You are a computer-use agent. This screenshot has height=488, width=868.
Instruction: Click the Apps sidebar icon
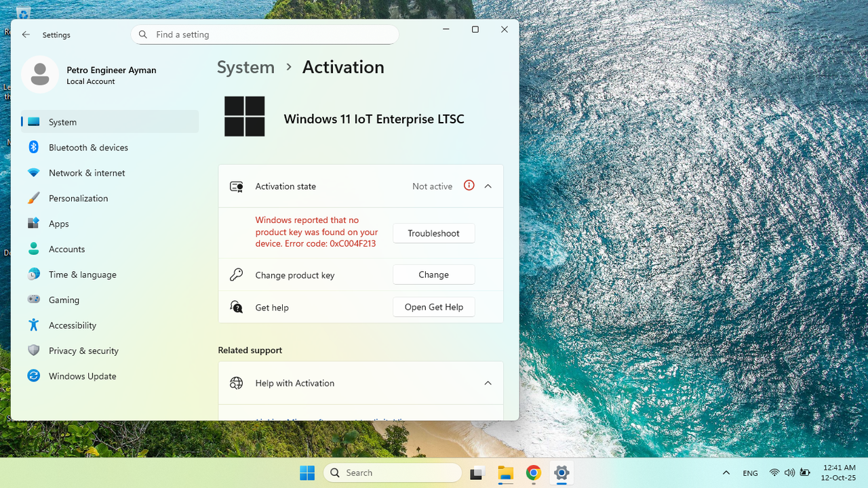point(33,224)
